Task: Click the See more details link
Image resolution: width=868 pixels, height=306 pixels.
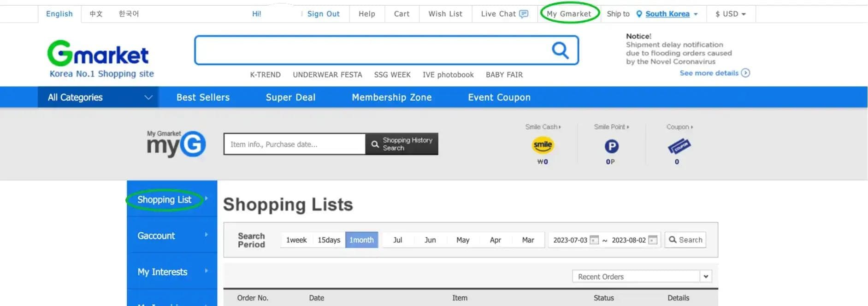Action: coord(714,73)
